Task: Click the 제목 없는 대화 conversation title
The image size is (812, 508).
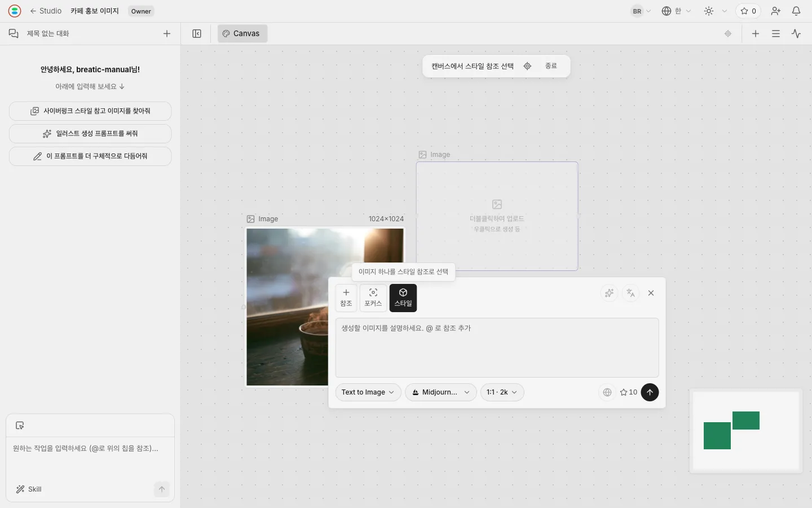Action: [x=48, y=33]
